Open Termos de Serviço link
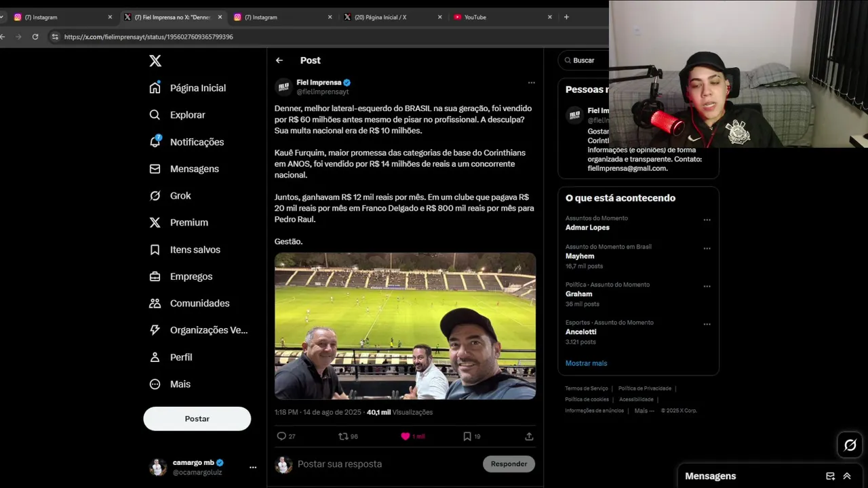This screenshot has height=488, width=868. click(587, 388)
